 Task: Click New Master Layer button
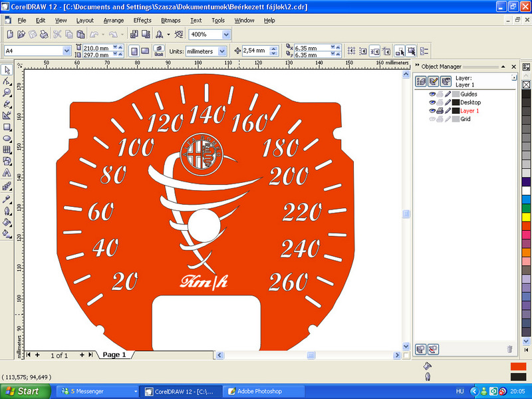coord(434,349)
